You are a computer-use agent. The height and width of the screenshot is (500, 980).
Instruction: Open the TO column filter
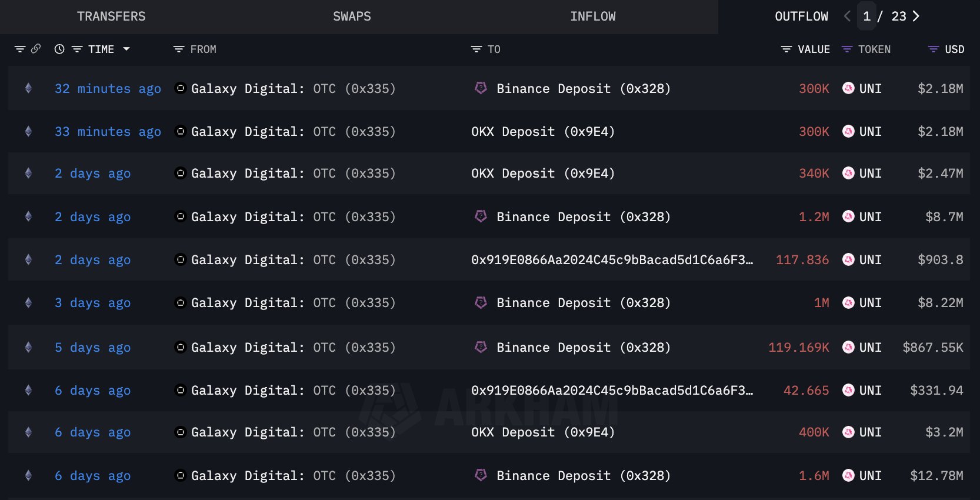pyautogui.click(x=476, y=49)
